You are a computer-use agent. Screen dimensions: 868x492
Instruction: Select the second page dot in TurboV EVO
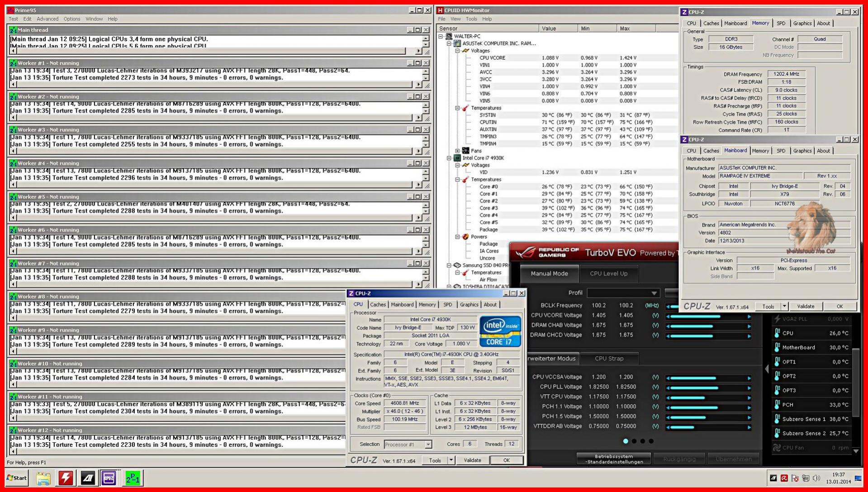point(634,441)
